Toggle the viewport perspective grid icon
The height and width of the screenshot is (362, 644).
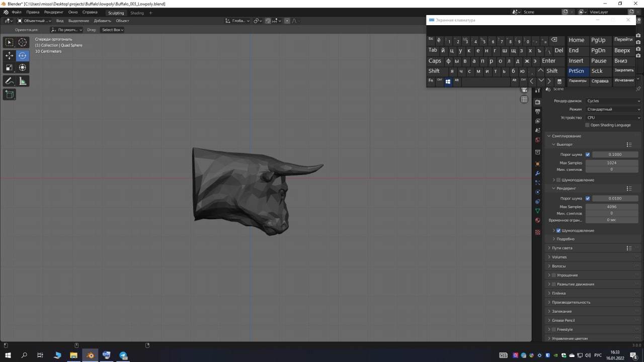pyautogui.click(x=524, y=100)
